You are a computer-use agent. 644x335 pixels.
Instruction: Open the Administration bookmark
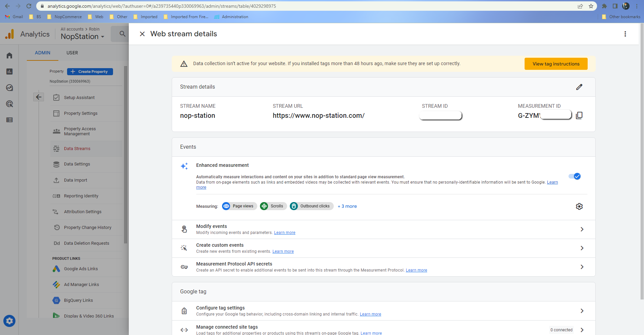(x=231, y=17)
